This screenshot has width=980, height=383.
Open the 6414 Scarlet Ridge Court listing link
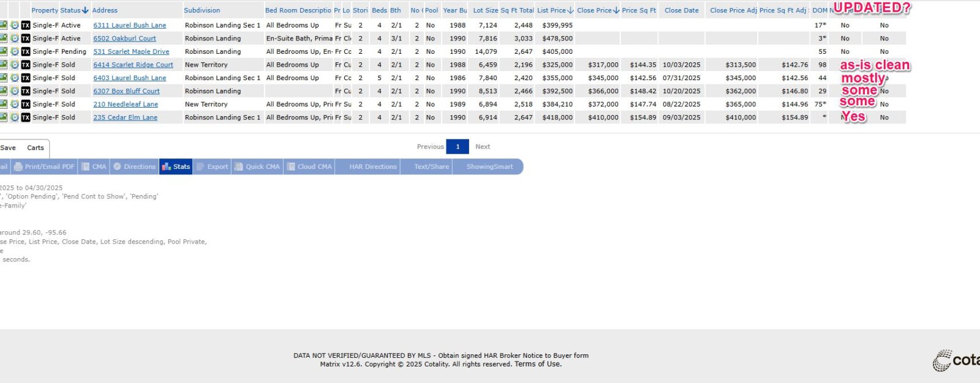tap(133, 65)
